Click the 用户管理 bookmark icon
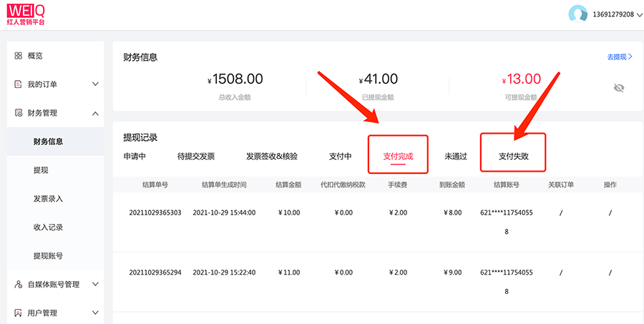644x324 pixels. click(19, 313)
